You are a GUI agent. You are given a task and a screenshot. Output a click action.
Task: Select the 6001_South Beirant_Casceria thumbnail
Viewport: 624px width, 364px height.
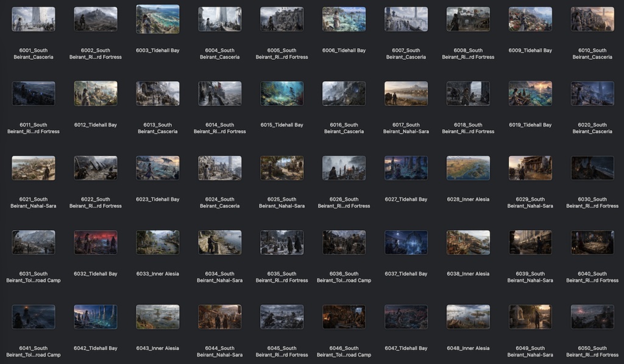coord(34,19)
